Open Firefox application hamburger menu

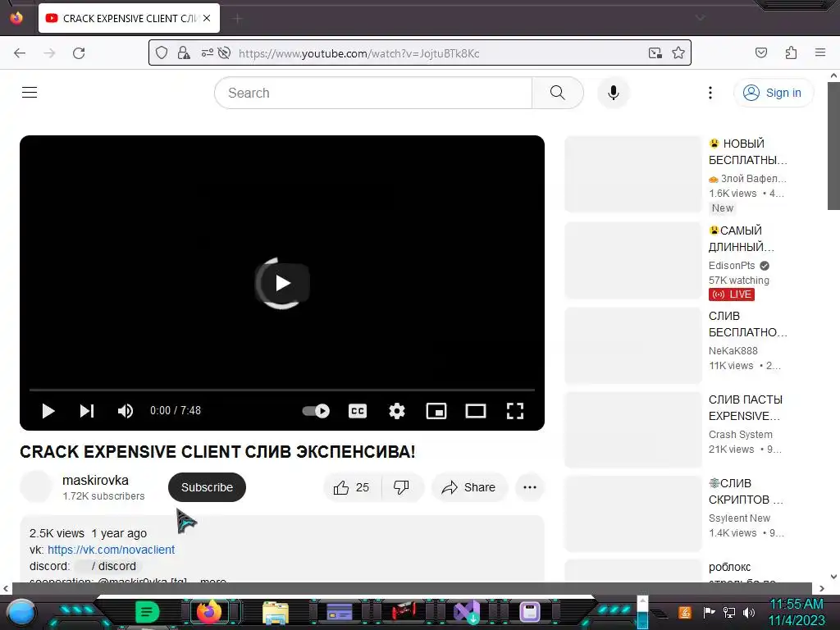tap(820, 52)
